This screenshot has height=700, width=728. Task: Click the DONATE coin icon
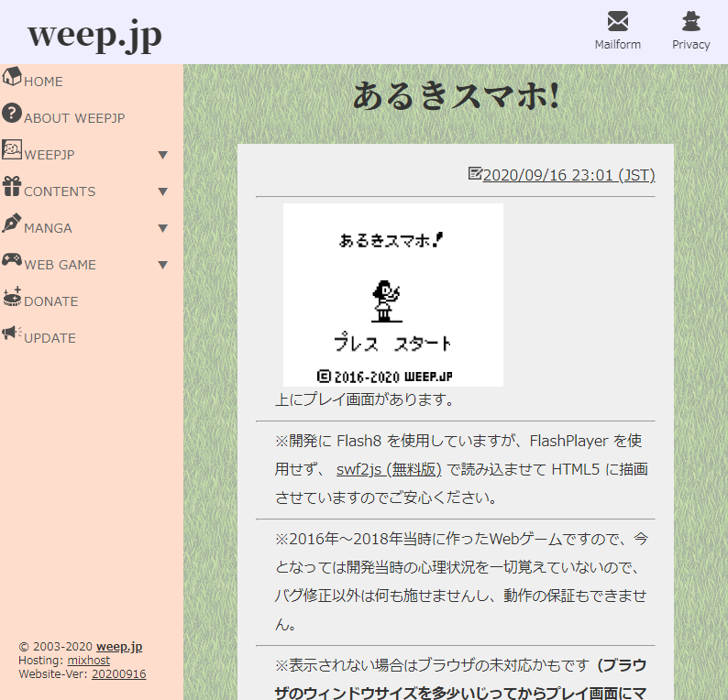(12, 296)
